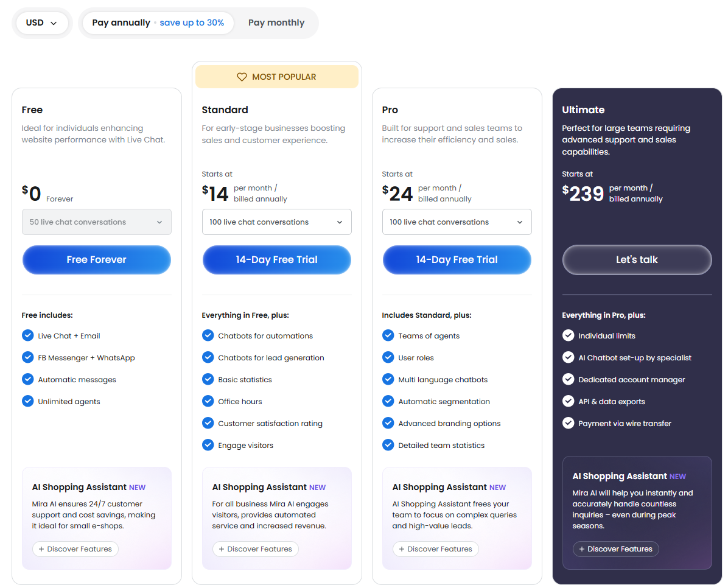728x588 pixels.
Task: Click the checkmark beside AI Chatbot set-up by specialist
Action: point(568,357)
